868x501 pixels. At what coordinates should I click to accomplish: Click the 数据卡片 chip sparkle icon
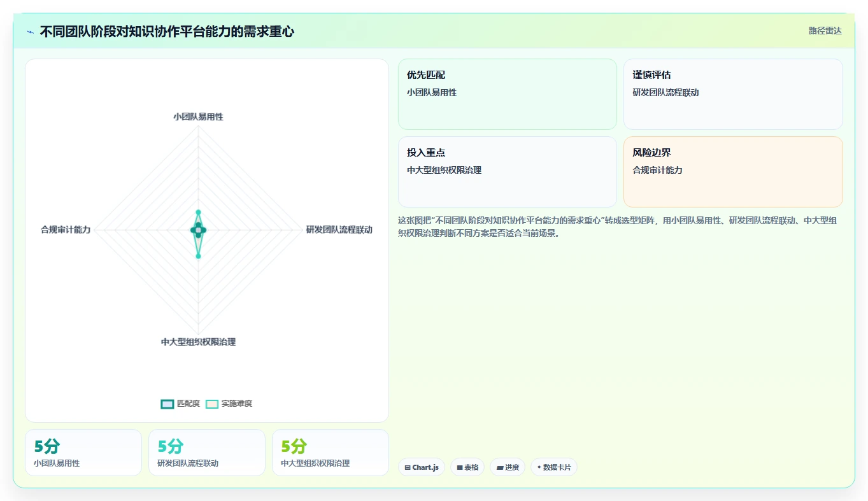click(539, 467)
